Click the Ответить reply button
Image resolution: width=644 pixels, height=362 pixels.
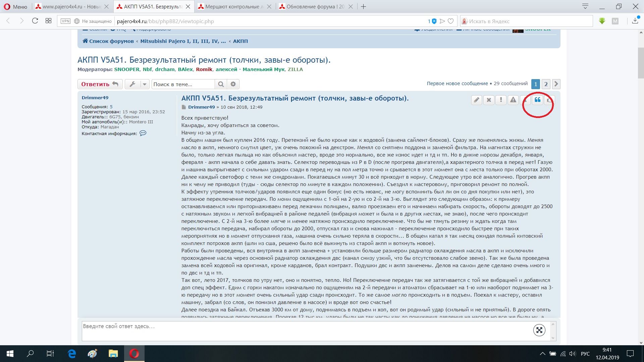click(100, 84)
